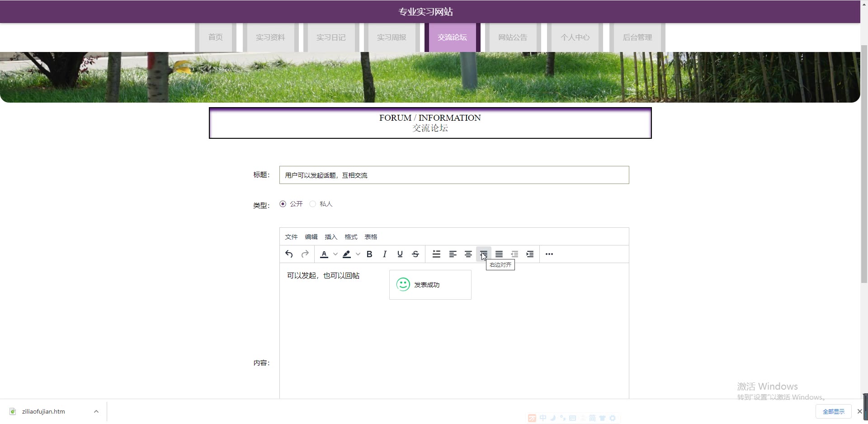Click the page vertical scrollbar thumb

(864, 164)
